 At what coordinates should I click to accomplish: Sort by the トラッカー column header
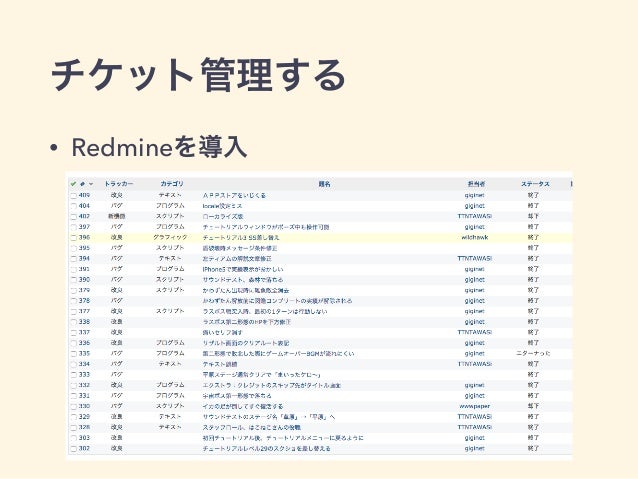(x=118, y=184)
